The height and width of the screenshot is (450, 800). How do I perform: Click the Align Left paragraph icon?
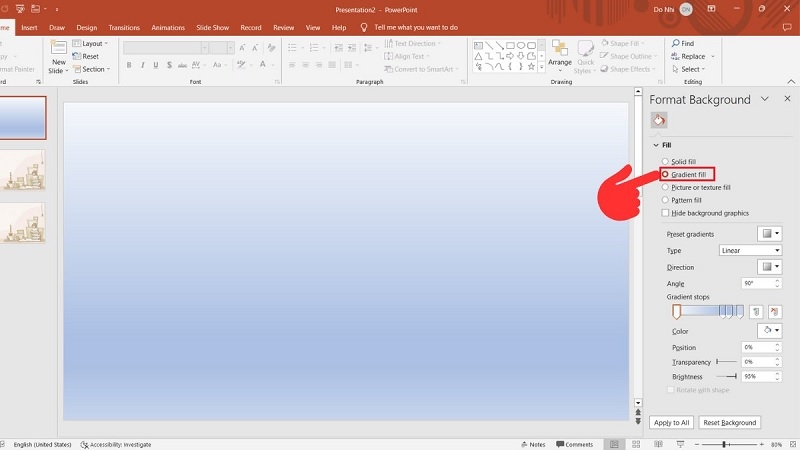[292, 65]
